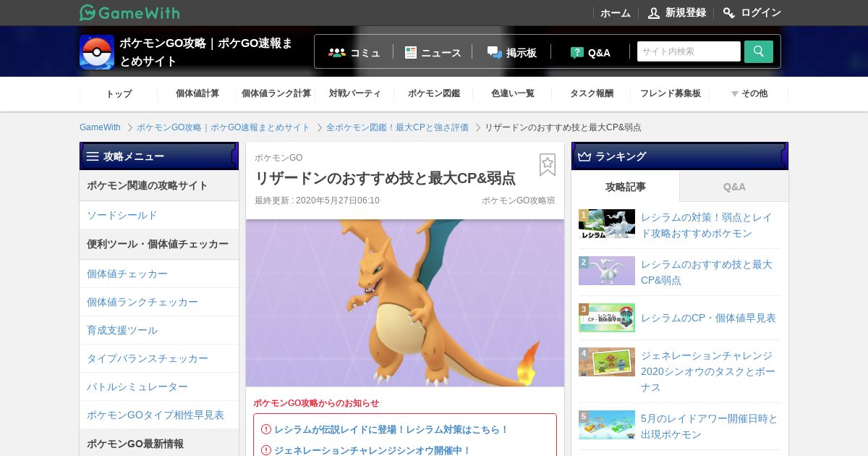Click the ポケモンGO攻略｜ポケGO速報まとめサイト title
Image resolution: width=868 pixels, height=456 pixels.
(x=206, y=52)
